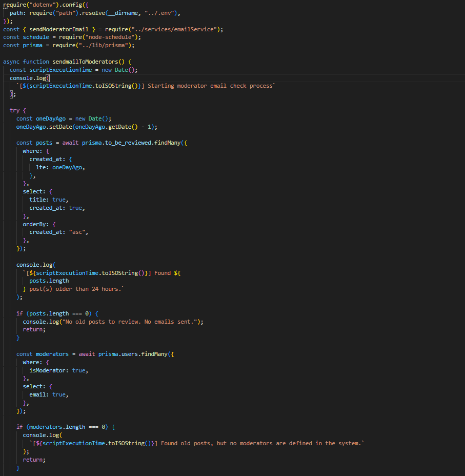Click the try keyword
The height and width of the screenshot is (476, 465).
[x=14, y=110]
